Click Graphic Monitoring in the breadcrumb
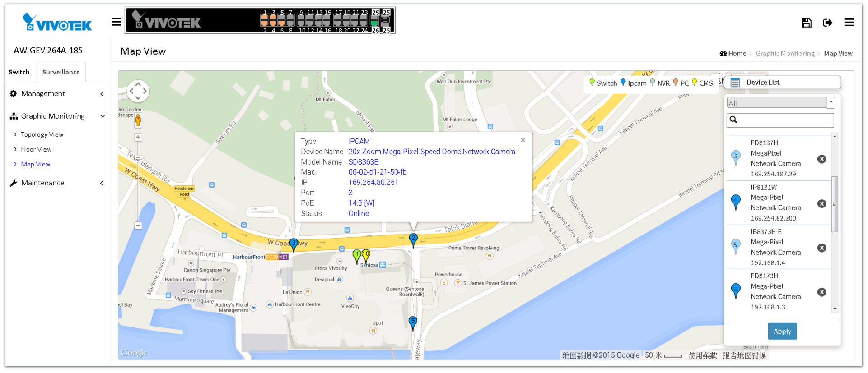 [785, 54]
